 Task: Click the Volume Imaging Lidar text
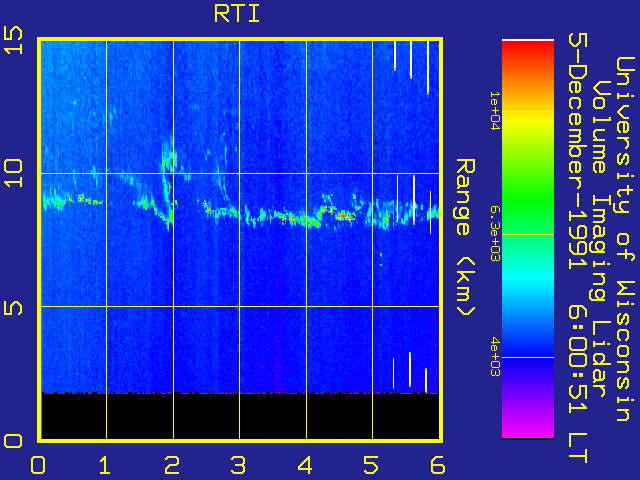tap(601, 239)
